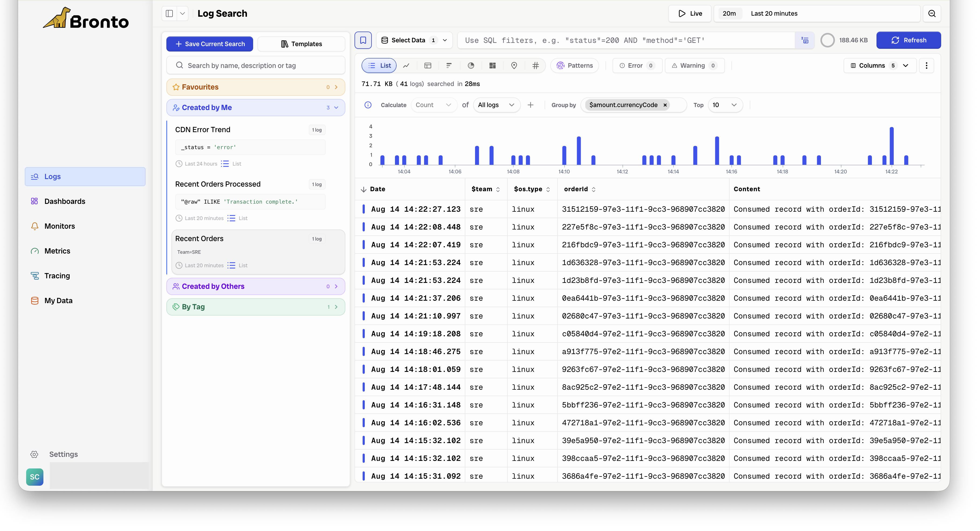Click the 20m time range badge

pos(729,14)
